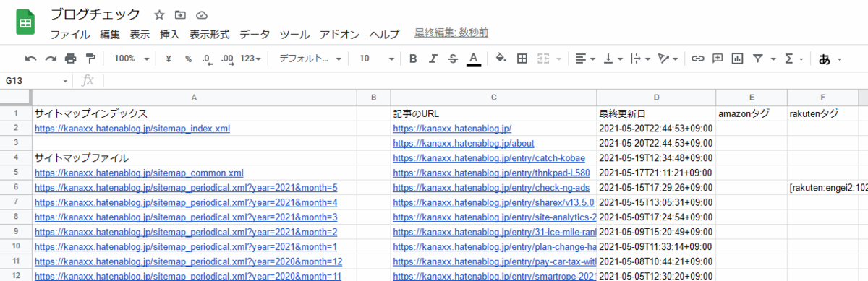Select column header D
The width and height of the screenshot is (868, 281).
pyautogui.click(x=656, y=98)
